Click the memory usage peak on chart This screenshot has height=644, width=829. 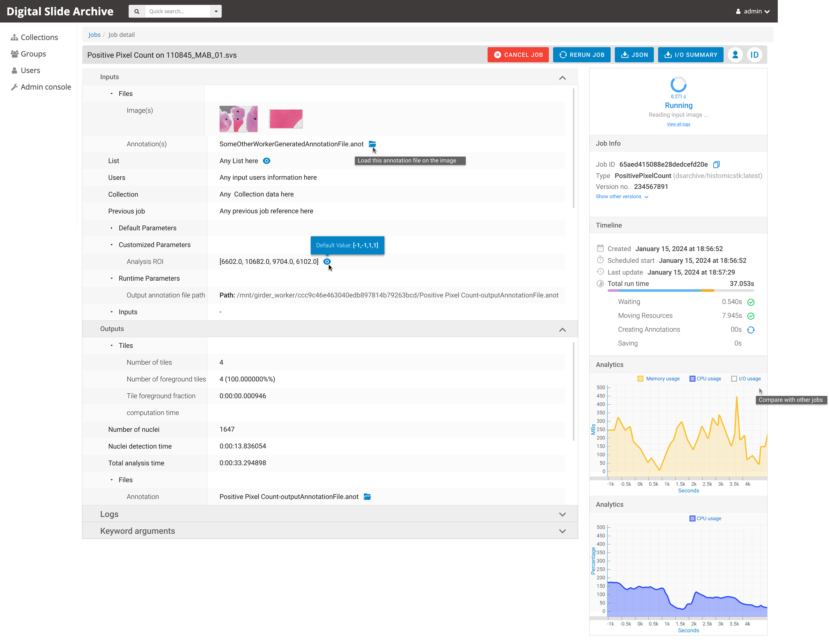737,397
